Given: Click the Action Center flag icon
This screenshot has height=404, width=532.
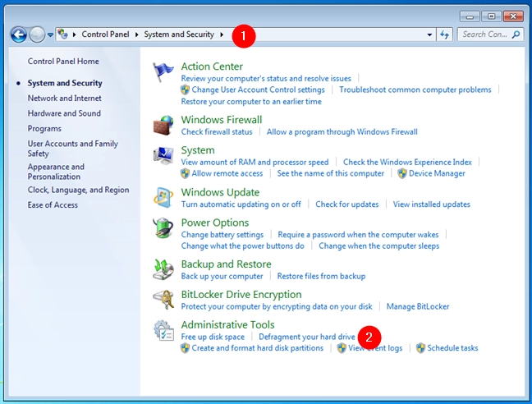Looking at the screenshot, I should click(x=163, y=72).
